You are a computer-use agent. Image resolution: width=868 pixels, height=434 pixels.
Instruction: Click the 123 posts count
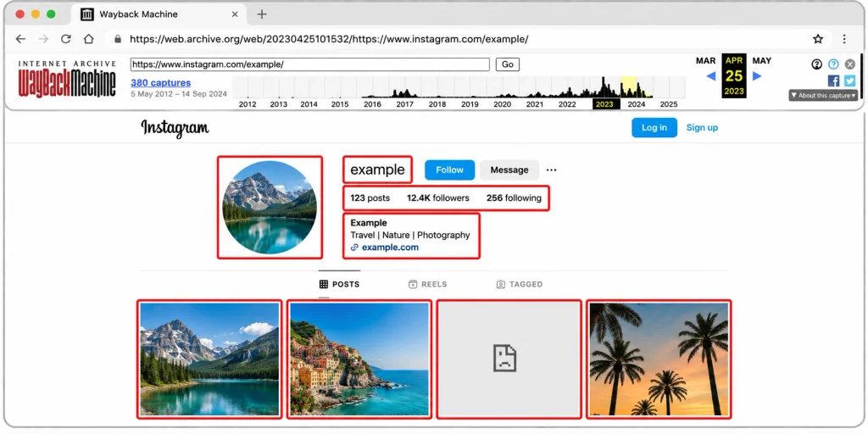(370, 198)
